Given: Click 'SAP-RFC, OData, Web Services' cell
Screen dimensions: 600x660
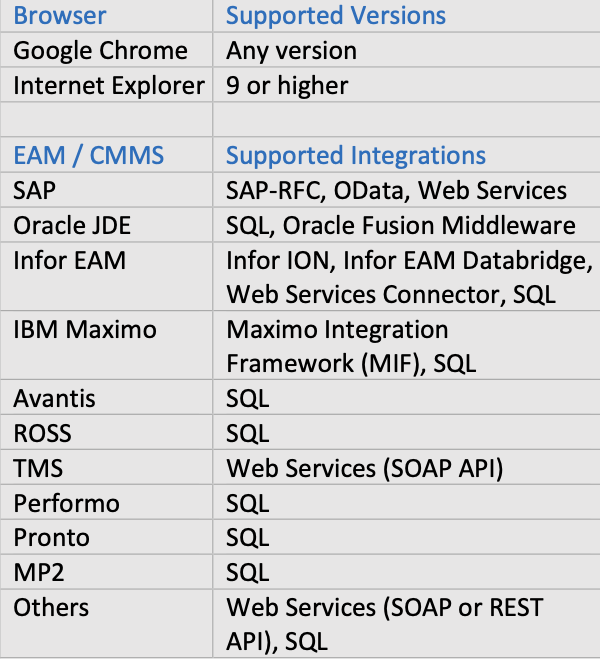Looking at the screenshot, I should 396,190.
